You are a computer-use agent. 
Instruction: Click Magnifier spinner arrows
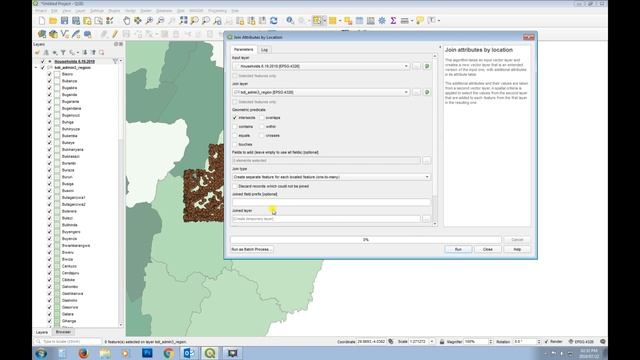click(491, 341)
